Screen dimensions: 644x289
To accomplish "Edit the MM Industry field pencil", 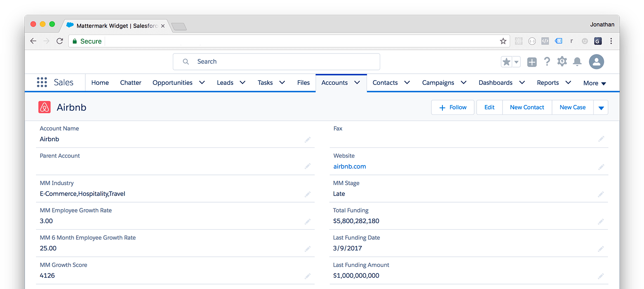I will point(308,194).
